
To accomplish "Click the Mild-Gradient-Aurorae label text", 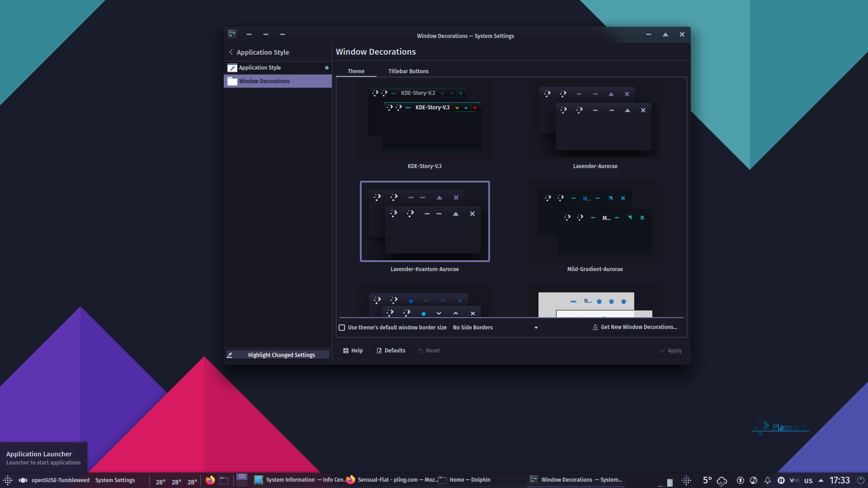I will [x=595, y=269].
